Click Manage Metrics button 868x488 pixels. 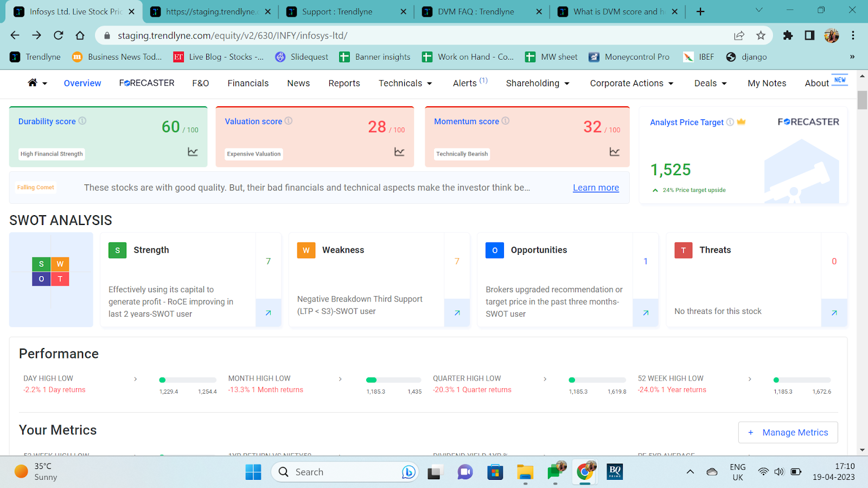(788, 432)
